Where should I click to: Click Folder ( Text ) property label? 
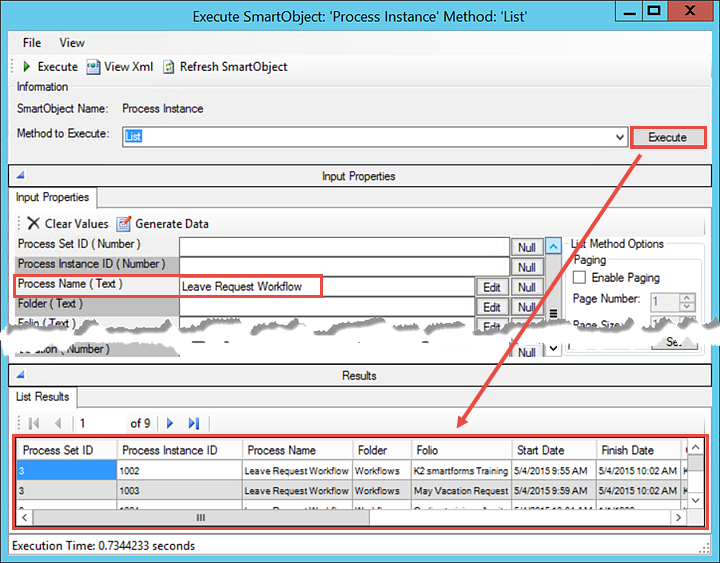click(x=51, y=304)
